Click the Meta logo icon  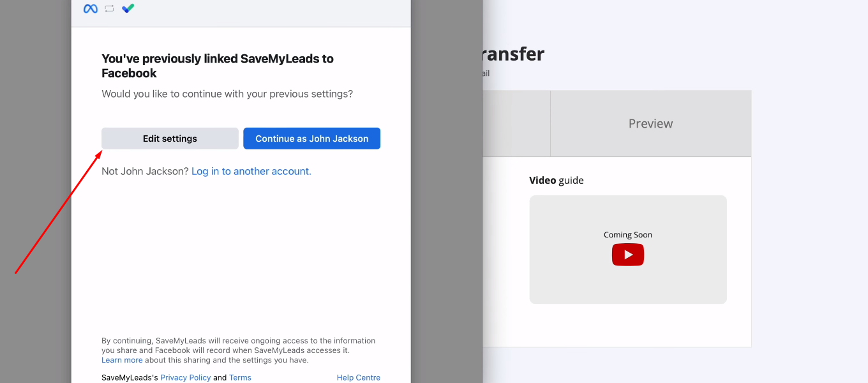point(91,9)
